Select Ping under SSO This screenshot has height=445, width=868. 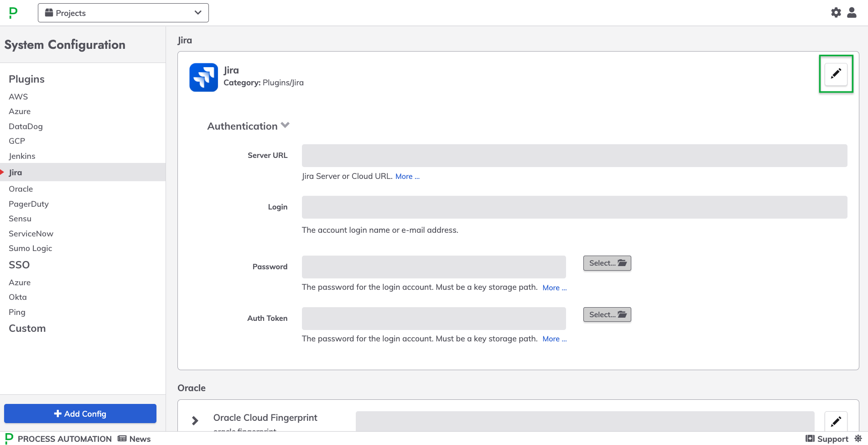coord(17,312)
